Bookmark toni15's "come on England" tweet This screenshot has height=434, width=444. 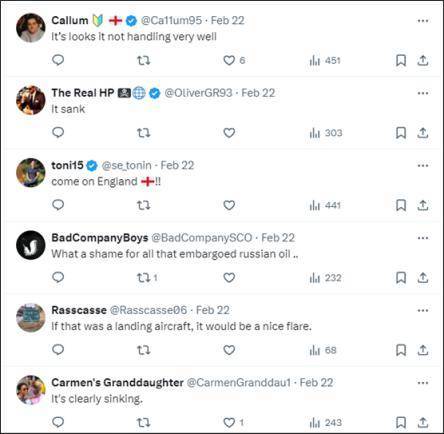tap(401, 205)
